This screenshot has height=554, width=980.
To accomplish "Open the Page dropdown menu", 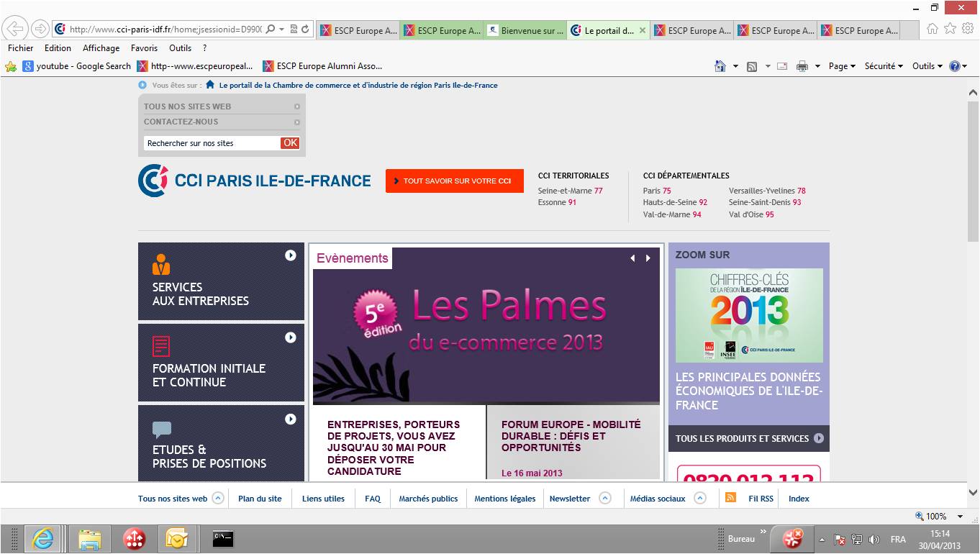I will tap(841, 66).
